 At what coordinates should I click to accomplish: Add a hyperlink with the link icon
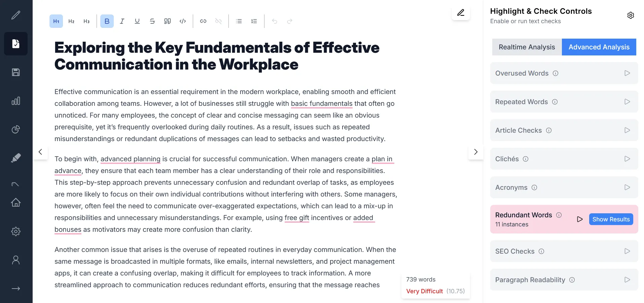coord(203,21)
